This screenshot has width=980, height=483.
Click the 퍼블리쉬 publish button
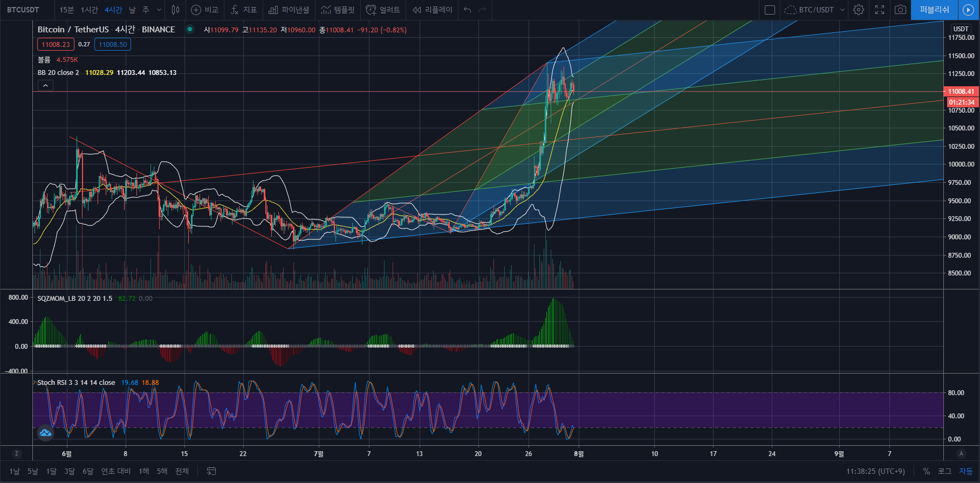tap(935, 10)
